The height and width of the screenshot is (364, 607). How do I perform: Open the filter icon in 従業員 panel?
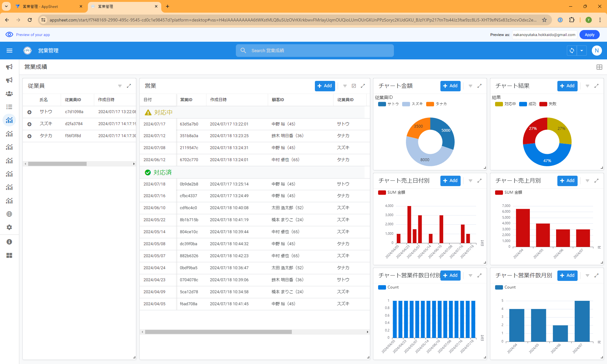tap(120, 86)
